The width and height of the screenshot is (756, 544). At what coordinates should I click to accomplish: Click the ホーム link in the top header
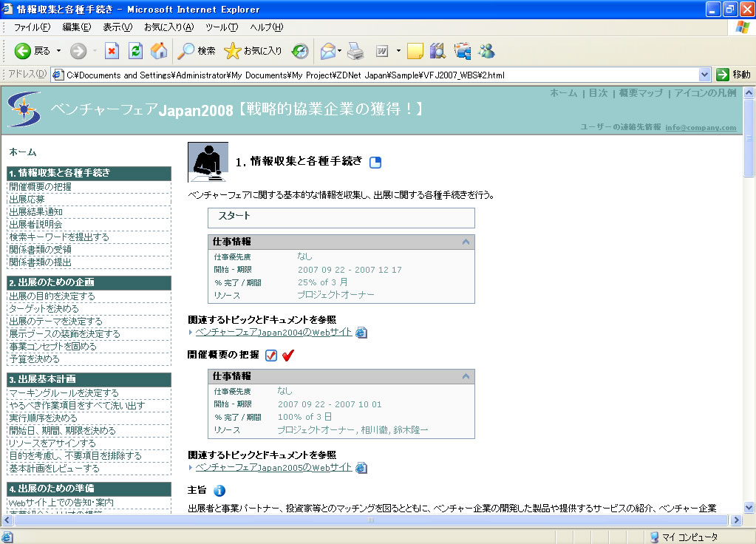564,93
